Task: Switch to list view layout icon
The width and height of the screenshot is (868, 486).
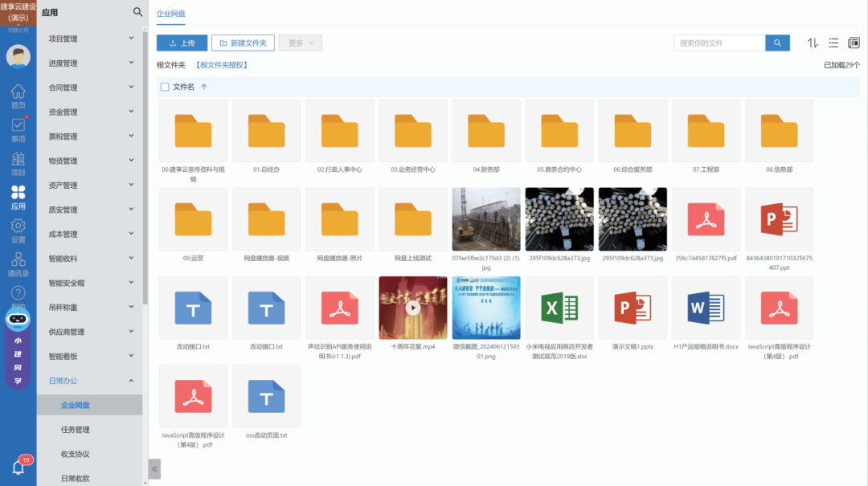Action: tap(833, 43)
